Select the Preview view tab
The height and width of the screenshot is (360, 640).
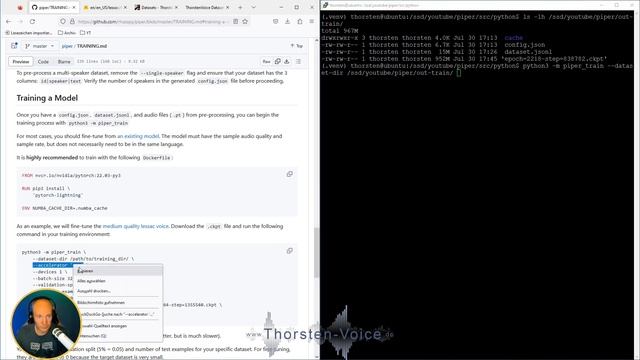pos(21,62)
